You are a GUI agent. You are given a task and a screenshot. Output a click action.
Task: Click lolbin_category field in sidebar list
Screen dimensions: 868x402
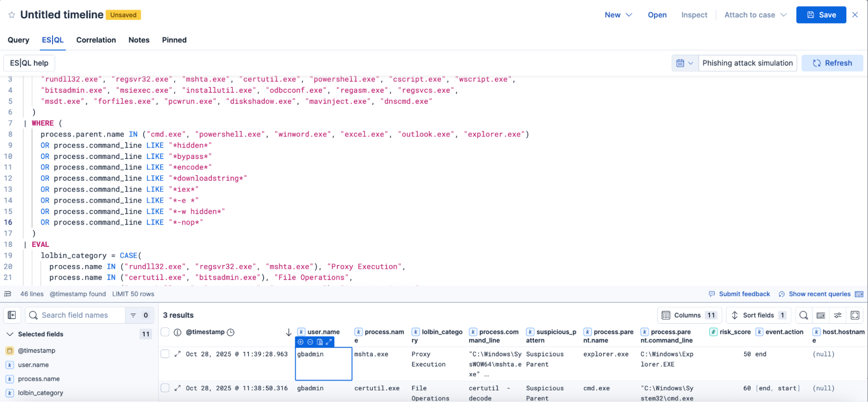[40, 393]
